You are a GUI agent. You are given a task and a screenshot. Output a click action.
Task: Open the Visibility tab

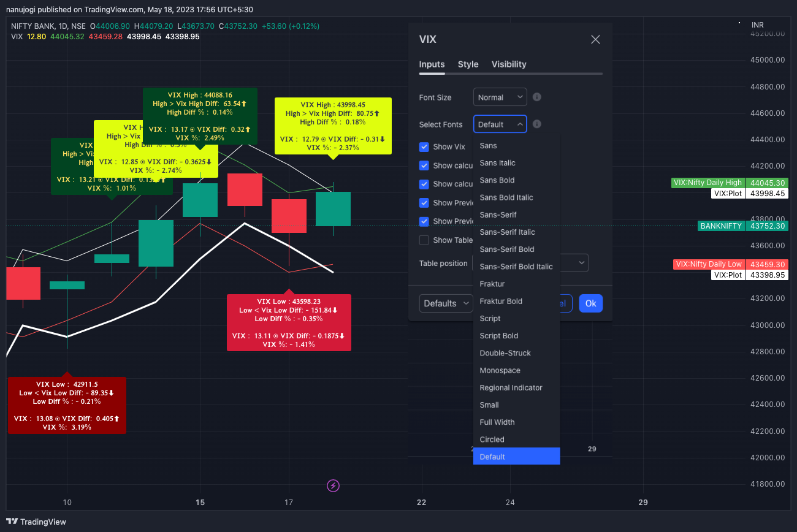pos(509,64)
